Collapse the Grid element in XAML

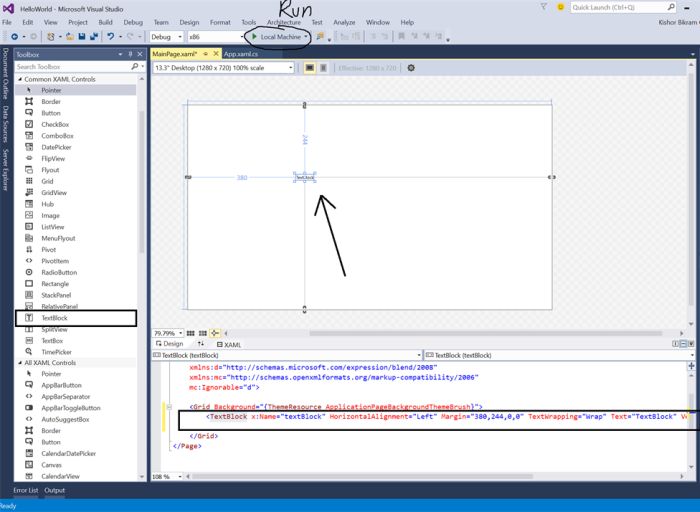coord(169,407)
